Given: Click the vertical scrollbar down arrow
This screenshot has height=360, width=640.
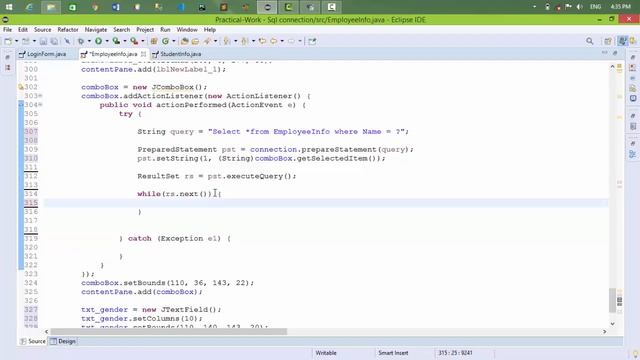Looking at the screenshot, I should [x=612, y=324].
